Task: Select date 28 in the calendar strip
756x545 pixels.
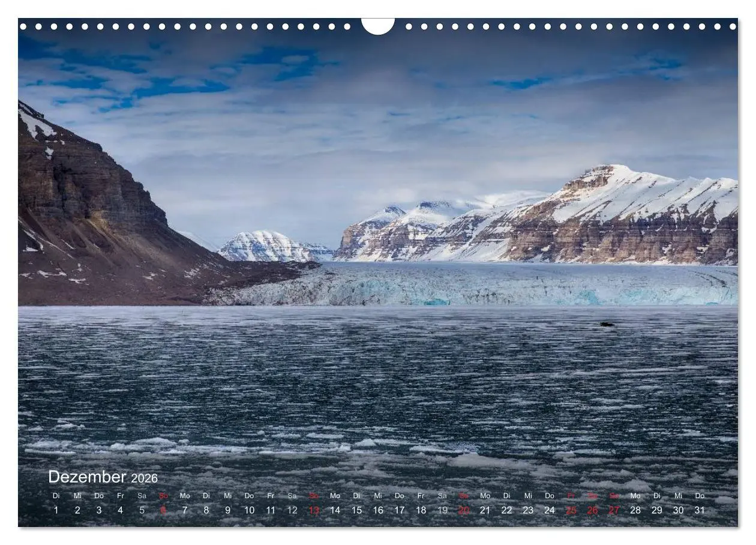Action: [635, 510]
